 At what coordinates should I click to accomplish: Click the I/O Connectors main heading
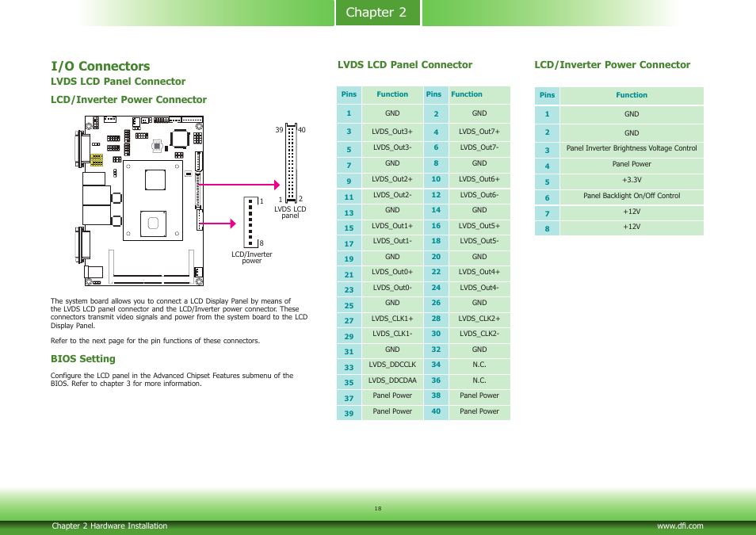tap(101, 66)
